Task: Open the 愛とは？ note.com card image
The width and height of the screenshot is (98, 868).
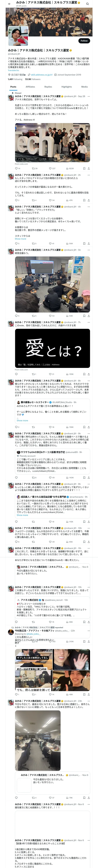Action: [x=52, y=348]
